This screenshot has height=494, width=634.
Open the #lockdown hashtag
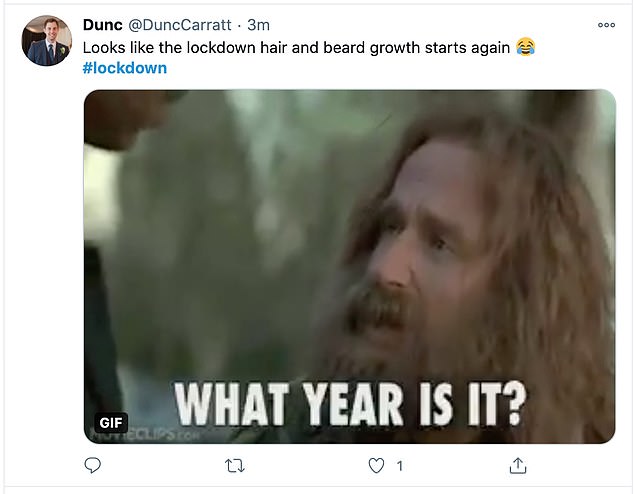(x=124, y=68)
